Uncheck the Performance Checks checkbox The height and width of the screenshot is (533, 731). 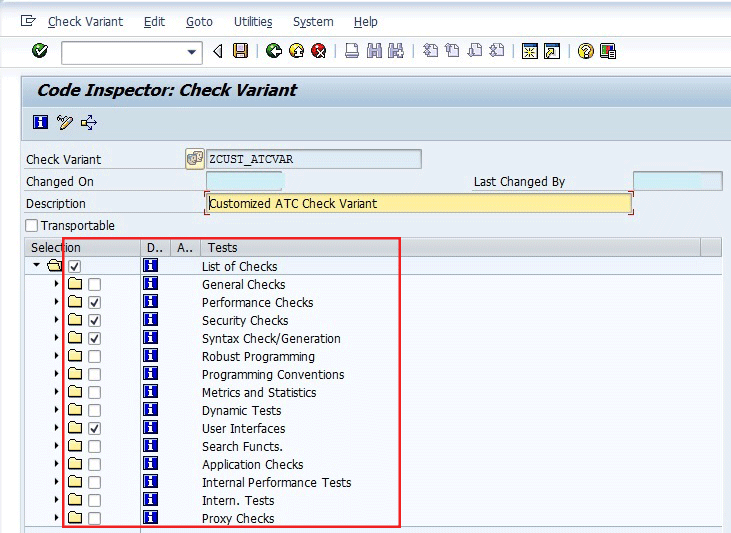(95, 302)
